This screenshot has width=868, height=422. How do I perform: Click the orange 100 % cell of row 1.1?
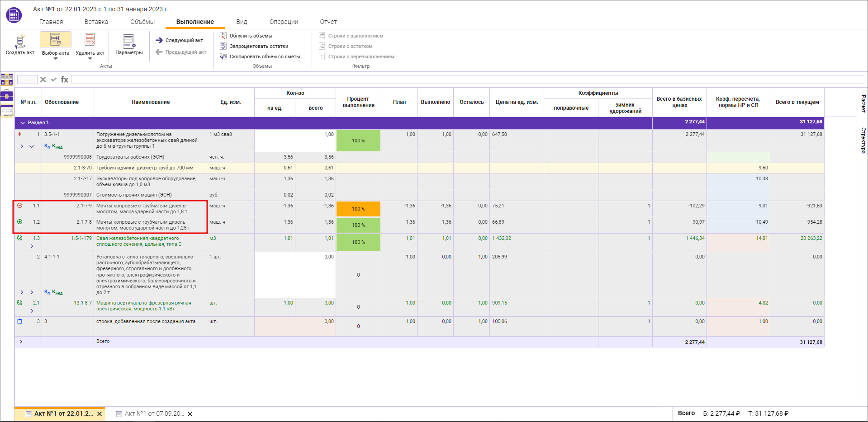click(x=358, y=209)
